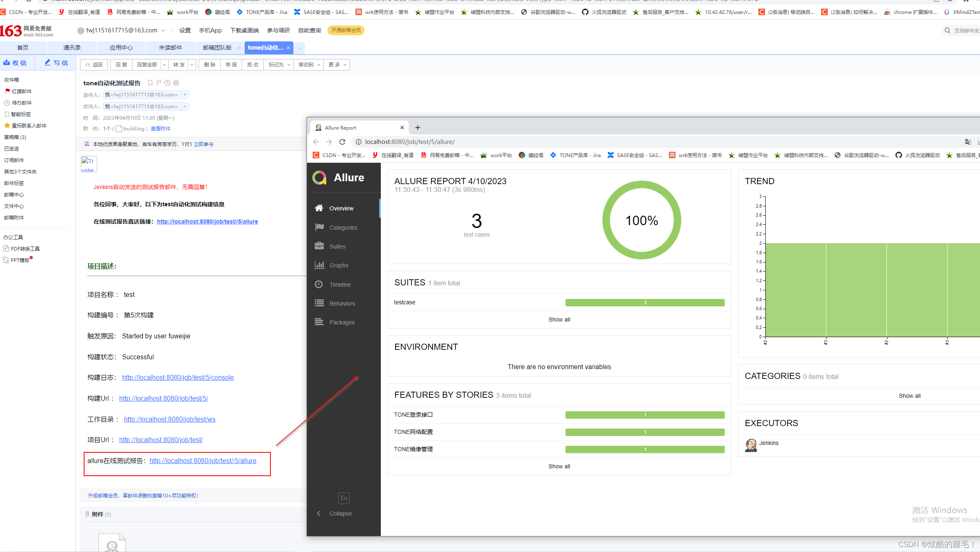Expand the account email dropdown arrow
980x552 pixels.
[163, 30]
